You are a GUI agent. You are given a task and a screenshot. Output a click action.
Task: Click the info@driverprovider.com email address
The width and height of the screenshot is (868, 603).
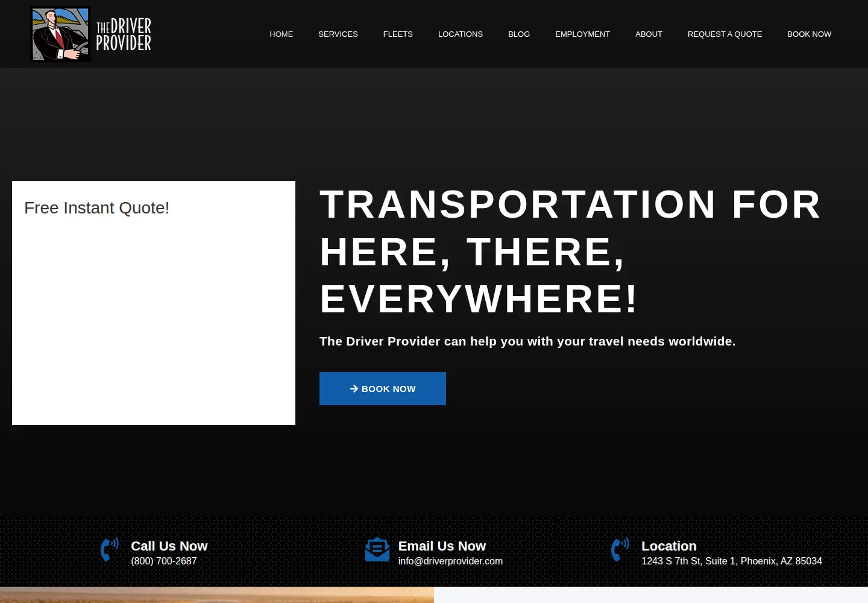click(x=450, y=561)
